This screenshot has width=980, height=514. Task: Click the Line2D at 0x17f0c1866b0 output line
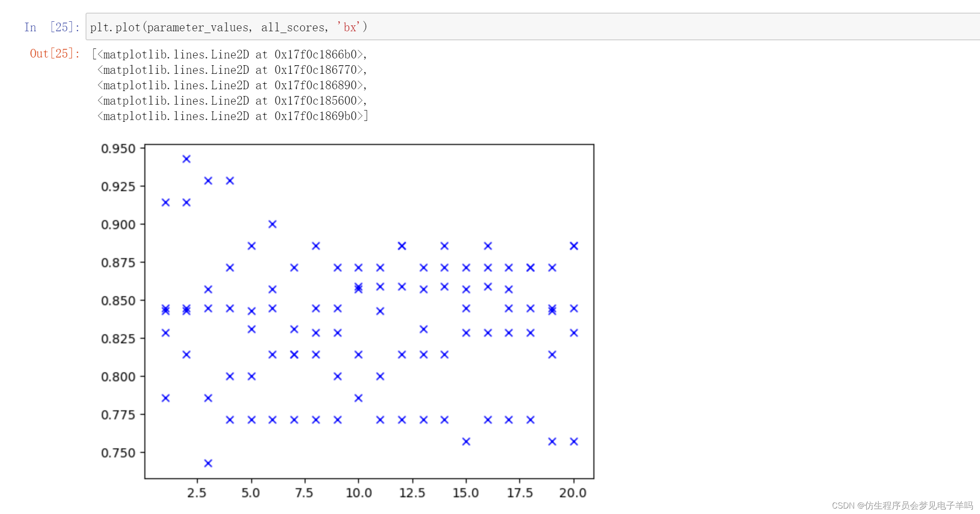(x=230, y=54)
